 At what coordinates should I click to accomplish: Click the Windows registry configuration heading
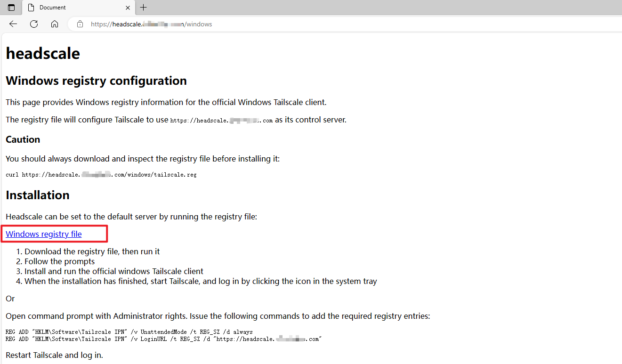(x=96, y=81)
